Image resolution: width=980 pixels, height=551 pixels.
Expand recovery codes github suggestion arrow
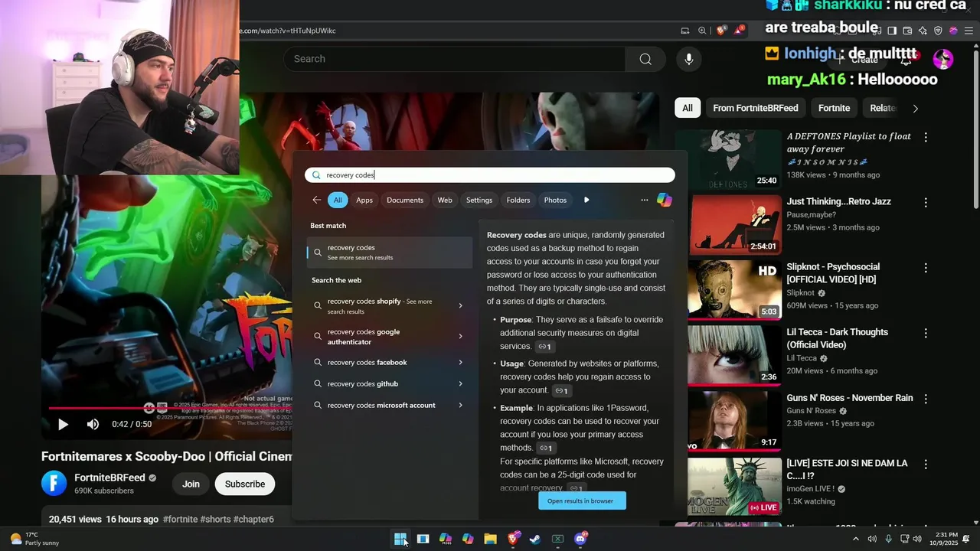pyautogui.click(x=460, y=383)
